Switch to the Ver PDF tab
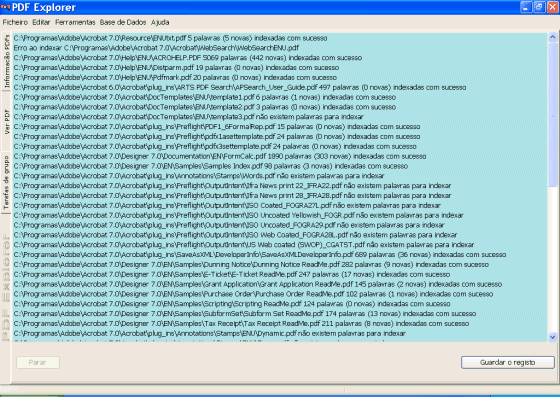This screenshot has height=397, width=560. 6,121
